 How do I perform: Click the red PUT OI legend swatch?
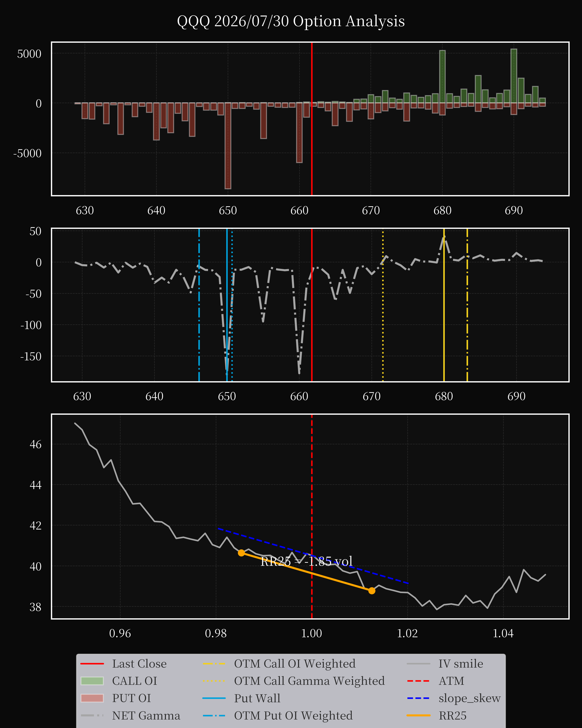pyautogui.click(x=92, y=698)
